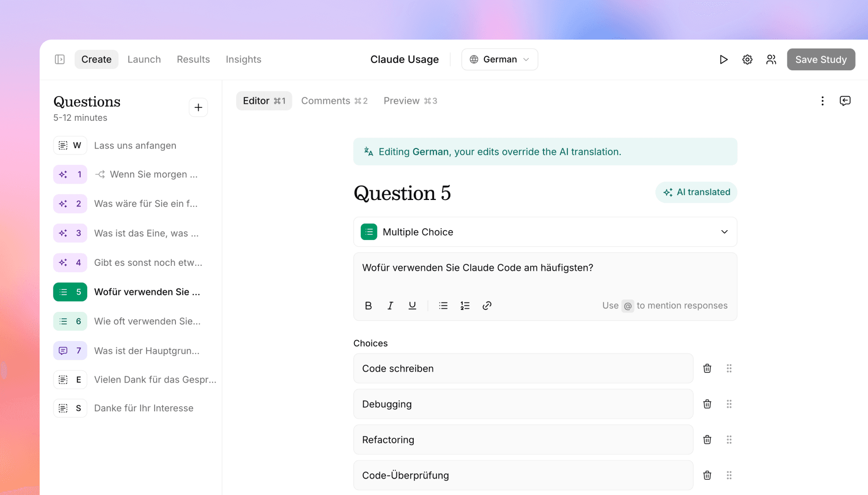Viewport: 868px width, 495px height.
Task: Click the @ mention responses key
Action: click(x=628, y=306)
